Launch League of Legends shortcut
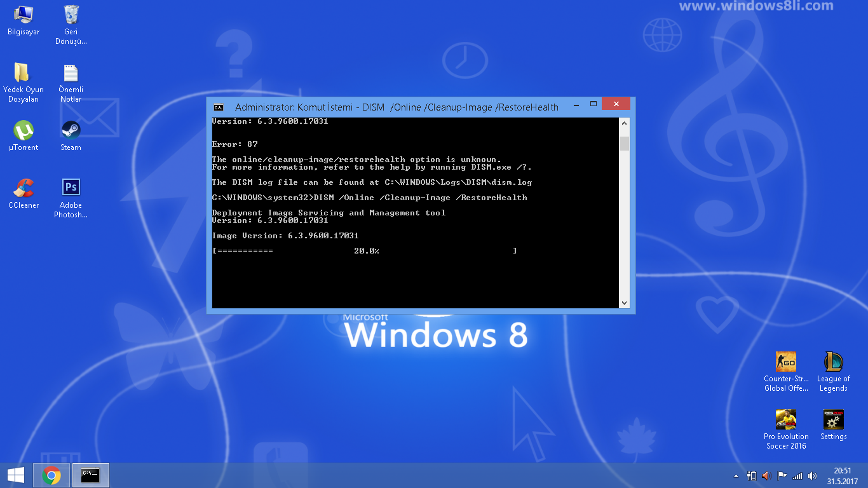 (x=834, y=372)
